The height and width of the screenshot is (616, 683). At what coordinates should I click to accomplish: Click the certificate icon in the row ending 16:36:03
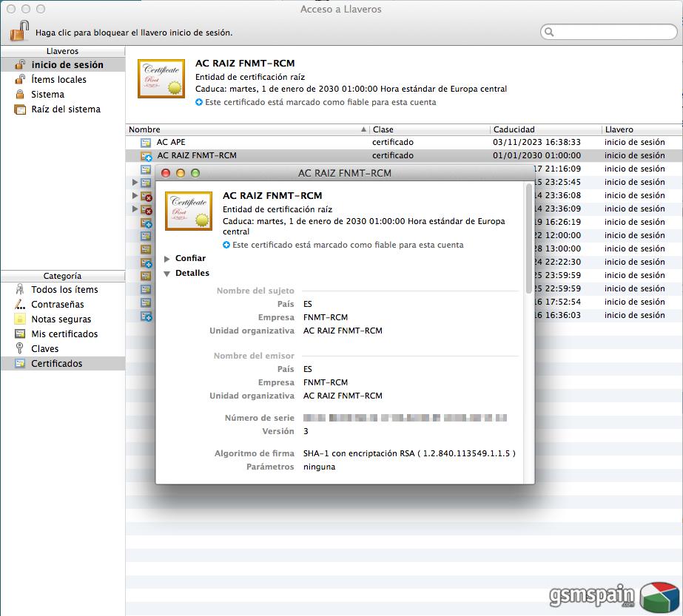[x=146, y=316]
